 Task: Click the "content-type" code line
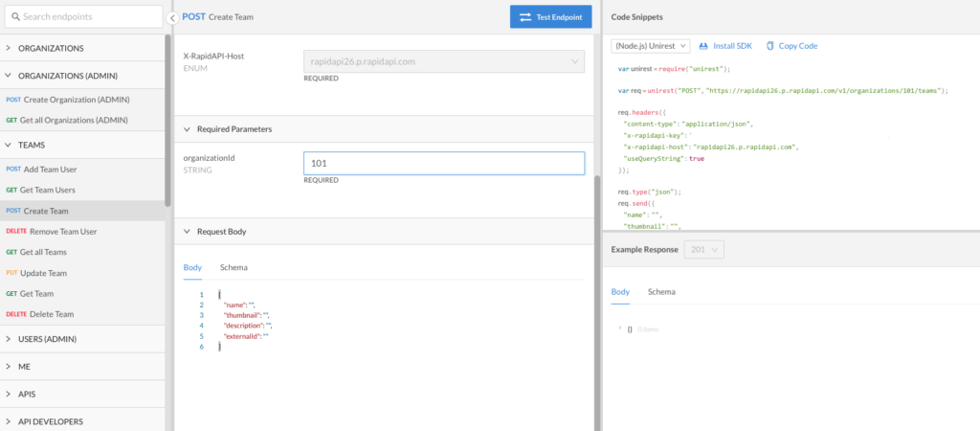689,124
